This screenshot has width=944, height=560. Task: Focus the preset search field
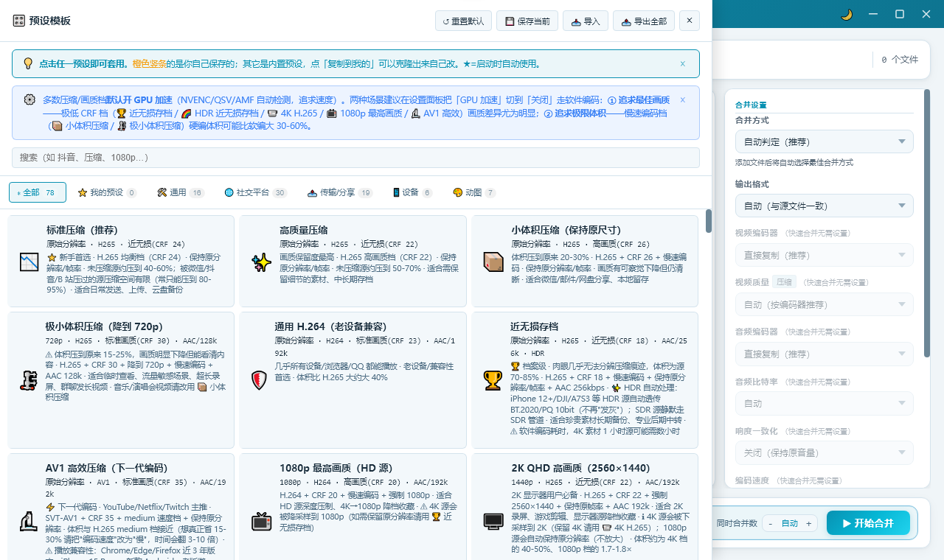[355, 158]
